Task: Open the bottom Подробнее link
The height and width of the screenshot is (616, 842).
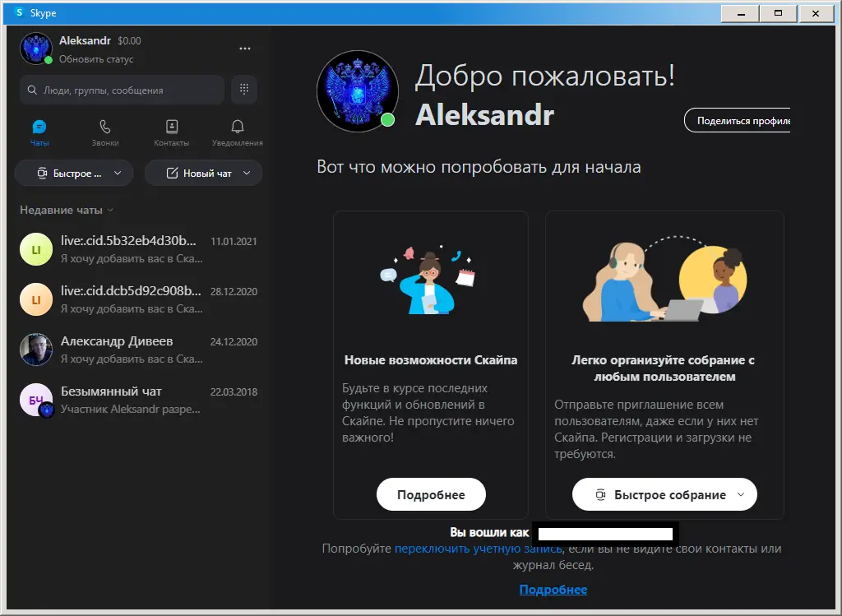Action: click(x=553, y=589)
